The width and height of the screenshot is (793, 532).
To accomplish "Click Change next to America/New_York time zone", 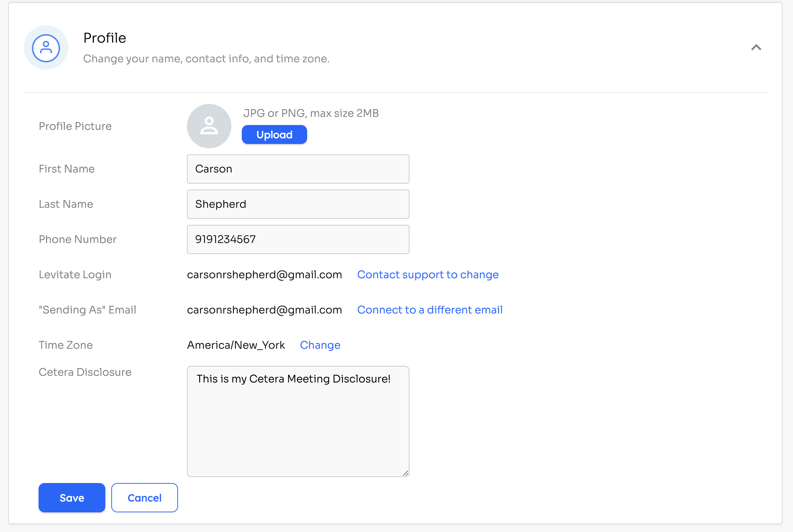I will tap(320, 345).
